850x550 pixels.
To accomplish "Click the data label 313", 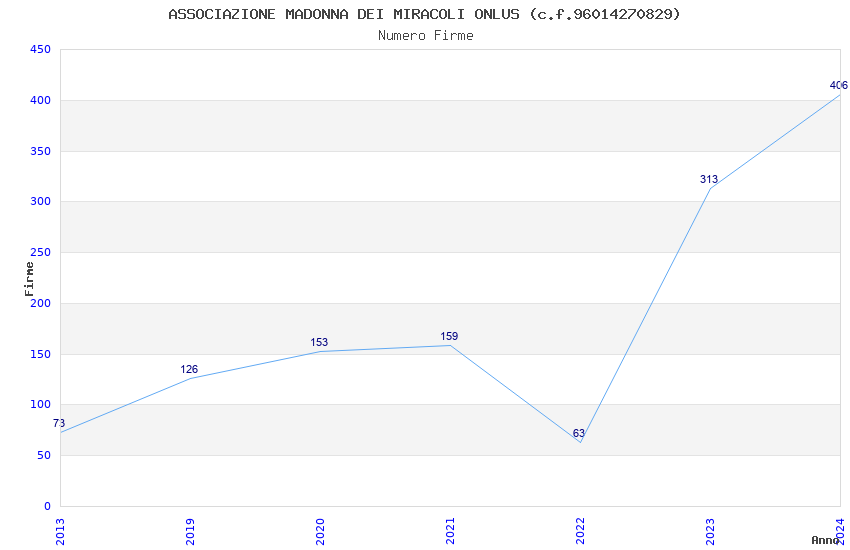I will [709, 179].
